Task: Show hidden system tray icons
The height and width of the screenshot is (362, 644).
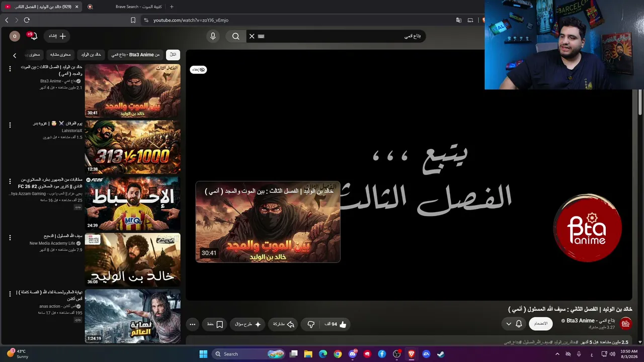Action: point(557,354)
